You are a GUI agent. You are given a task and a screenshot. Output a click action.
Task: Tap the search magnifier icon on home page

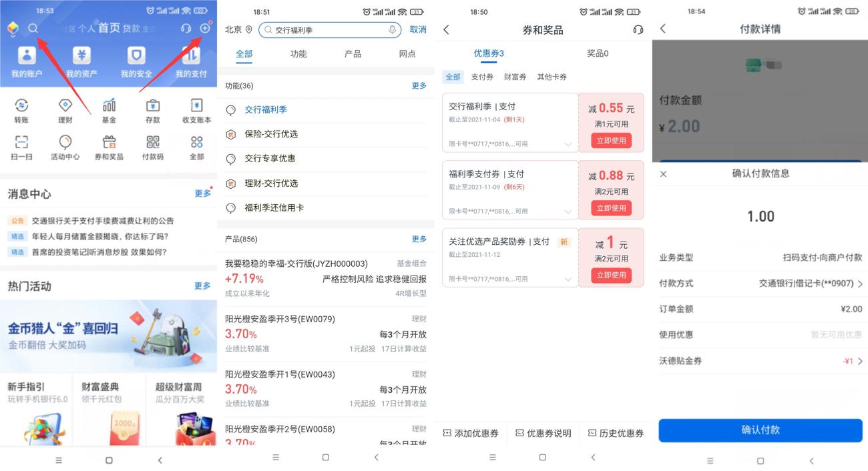32,29
